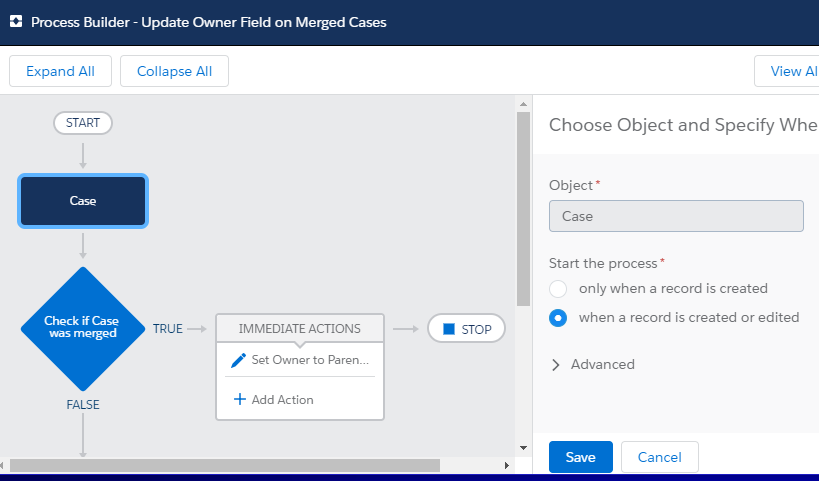This screenshot has height=481, width=819.
Task: Save the process settings
Action: point(581,457)
